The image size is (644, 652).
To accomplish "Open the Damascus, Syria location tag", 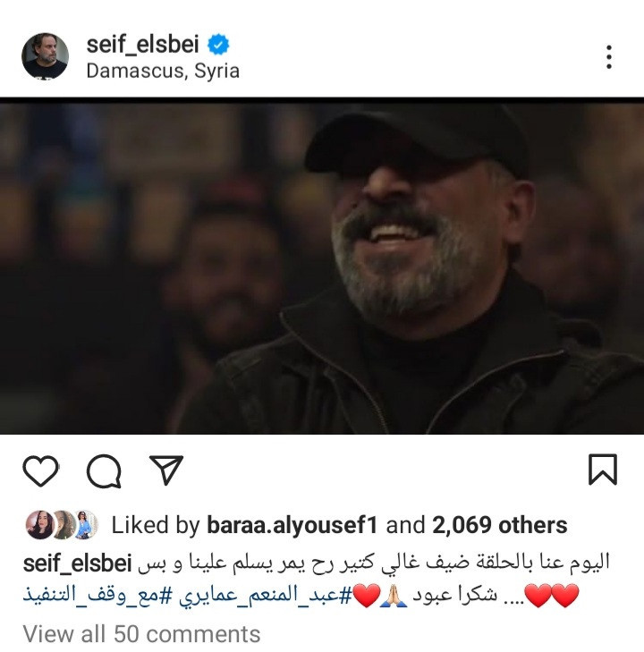I will point(163,72).
